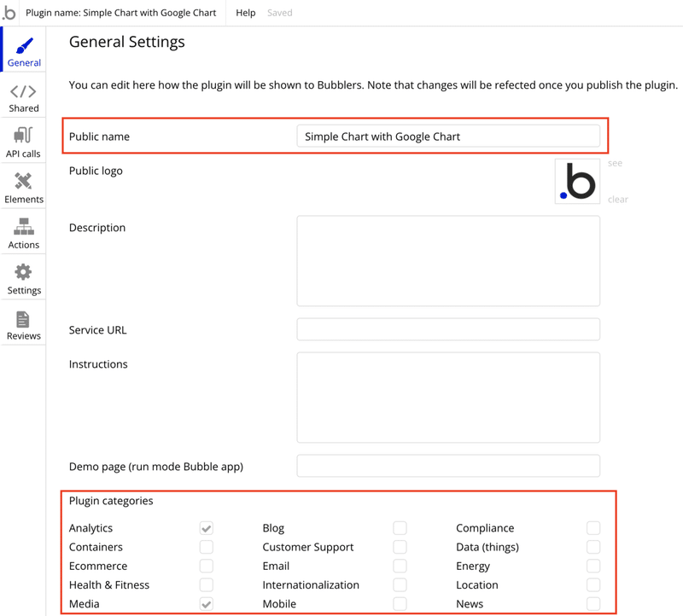The width and height of the screenshot is (683, 616).
Task: Click the 'see' link beside logo
Action: [x=615, y=163]
